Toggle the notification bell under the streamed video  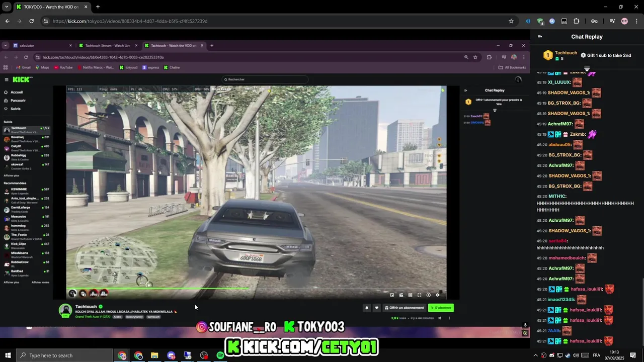[367, 308]
